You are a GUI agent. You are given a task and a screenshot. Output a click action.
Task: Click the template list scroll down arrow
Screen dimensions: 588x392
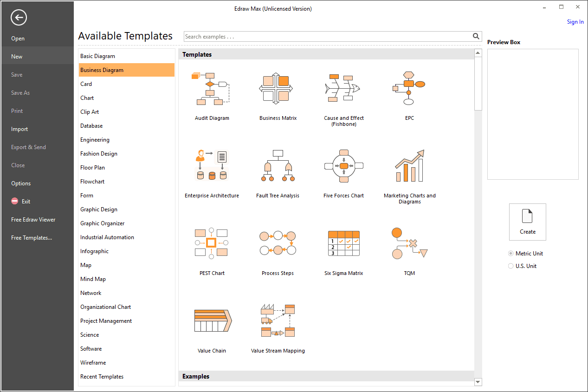[478, 382]
